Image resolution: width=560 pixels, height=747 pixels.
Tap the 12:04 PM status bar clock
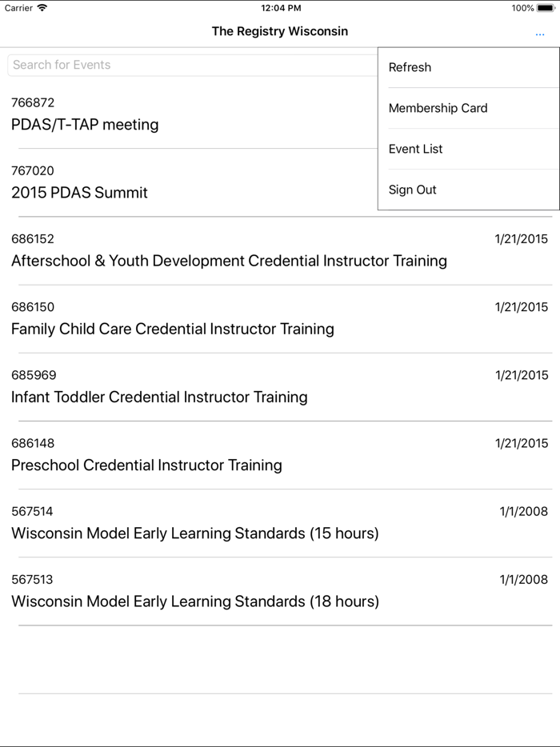tap(281, 8)
